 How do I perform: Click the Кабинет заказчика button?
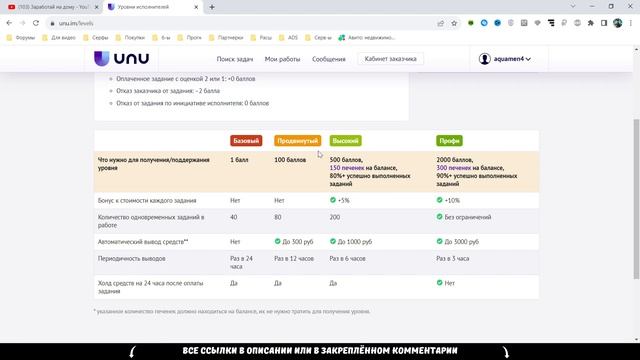[x=391, y=59]
